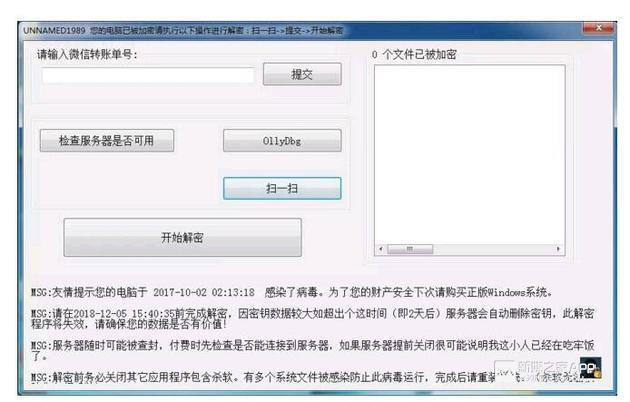Click the 提交 submit button
Viewport: 630px width, 402px height.
coord(302,74)
